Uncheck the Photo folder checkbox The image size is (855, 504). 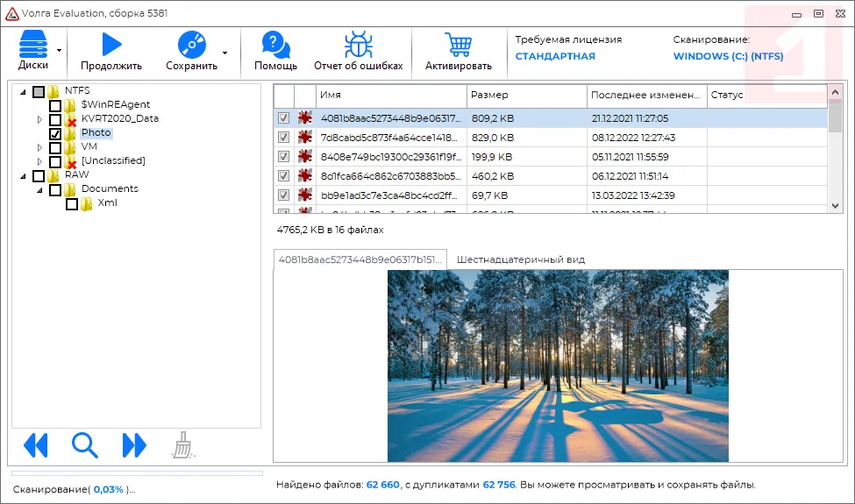[x=55, y=133]
